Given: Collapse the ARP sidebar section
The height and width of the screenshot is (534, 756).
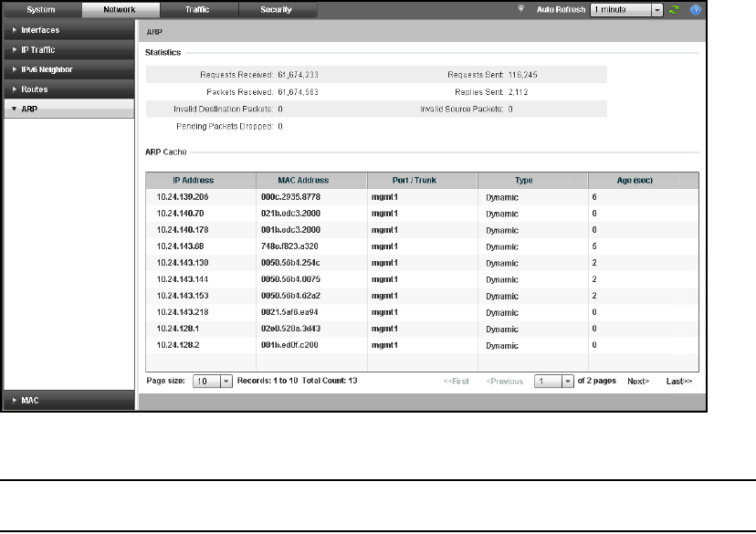Looking at the screenshot, I should (68, 110).
